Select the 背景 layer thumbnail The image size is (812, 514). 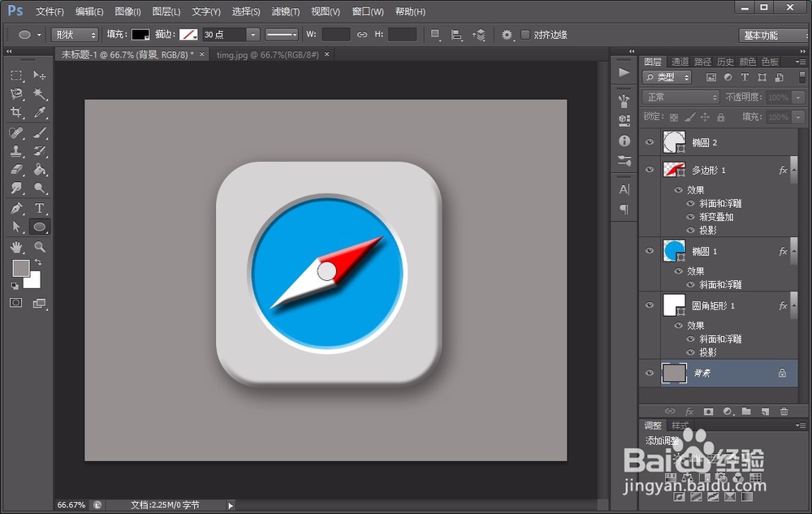pos(674,373)
